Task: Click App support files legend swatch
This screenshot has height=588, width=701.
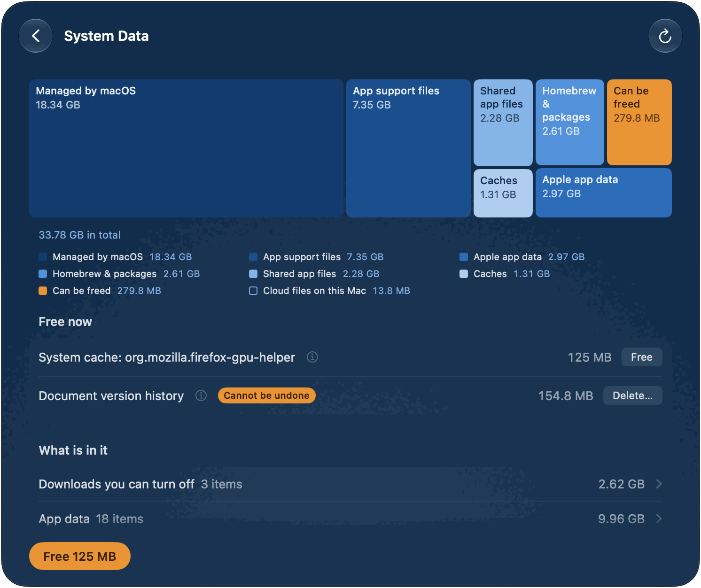Action: click(253, 257)
